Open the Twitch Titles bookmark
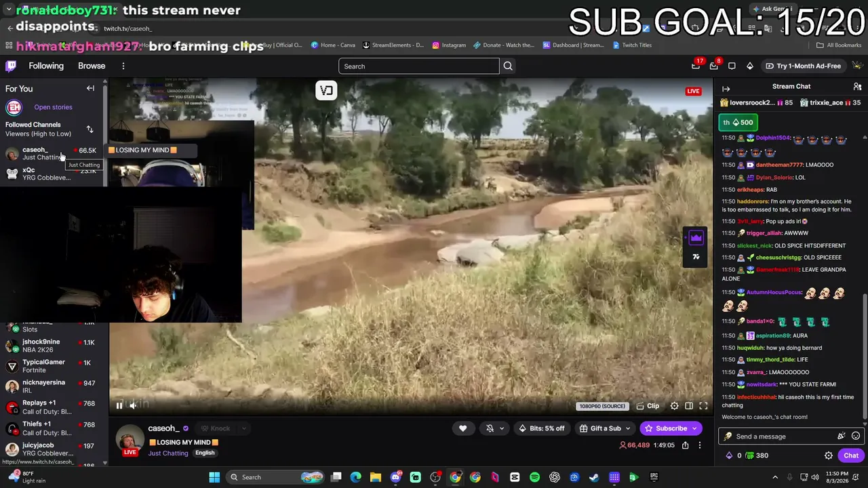Image resolution: width=868 pixels, height=488 pixels. tap(631, 45)
